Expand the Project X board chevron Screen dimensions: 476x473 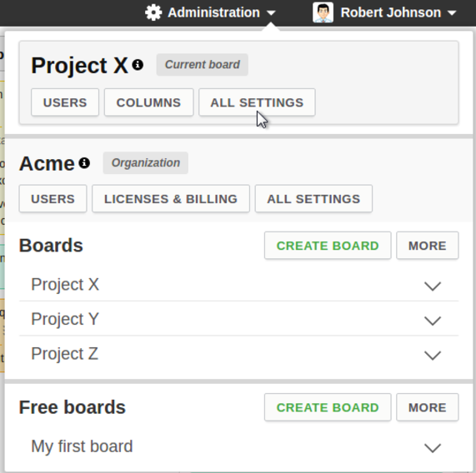pos(433,286)
